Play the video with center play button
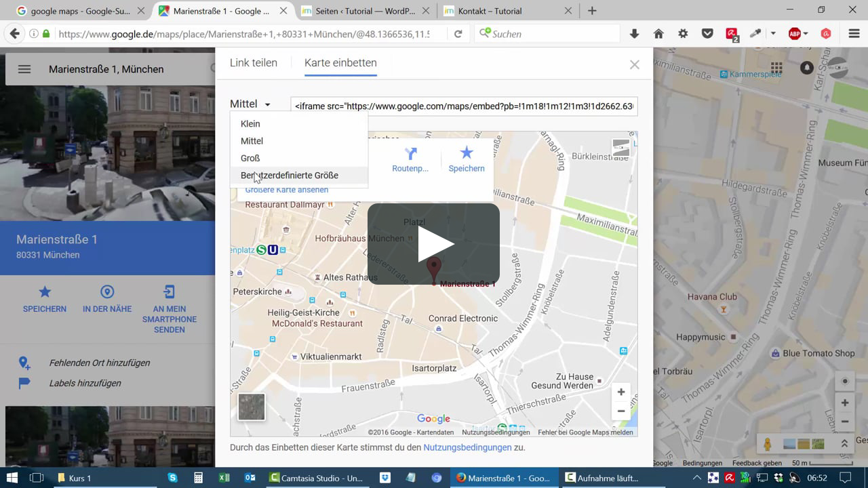868x488 pixels. point(434,244)
